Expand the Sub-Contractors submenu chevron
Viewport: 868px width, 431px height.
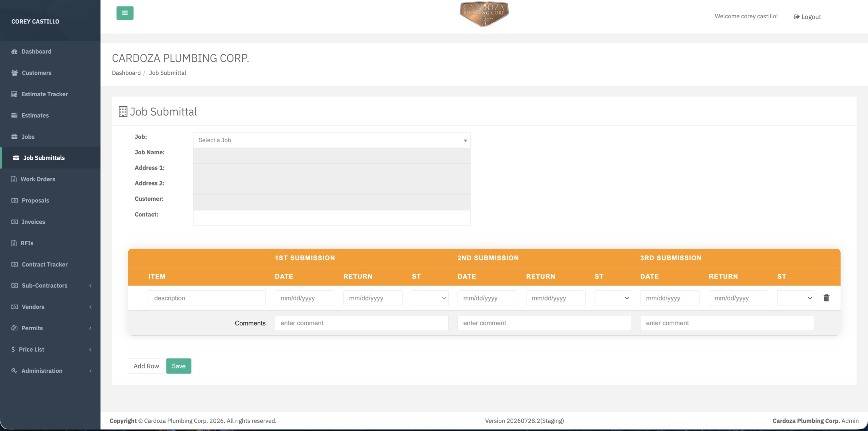[91, 286]
